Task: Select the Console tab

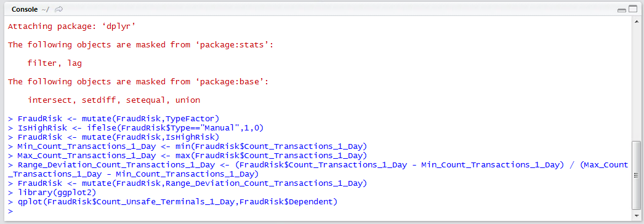Action: (x=24, y=9)
